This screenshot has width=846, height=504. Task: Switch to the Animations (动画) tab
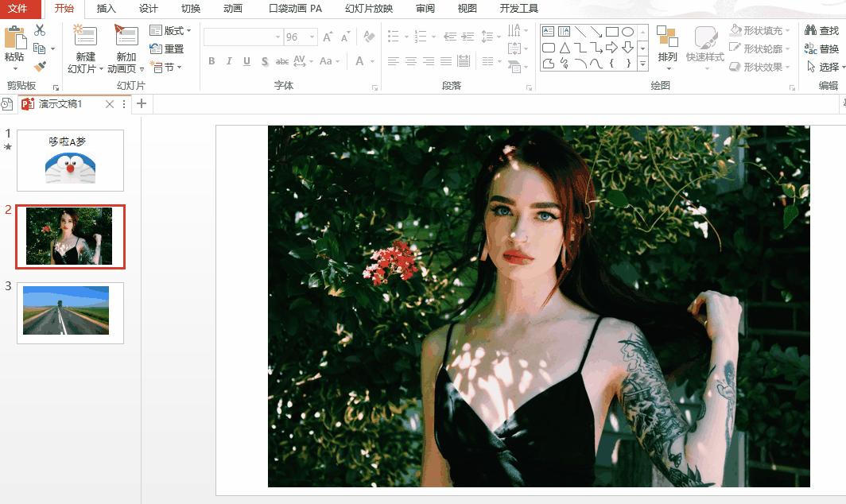point(232,9)
